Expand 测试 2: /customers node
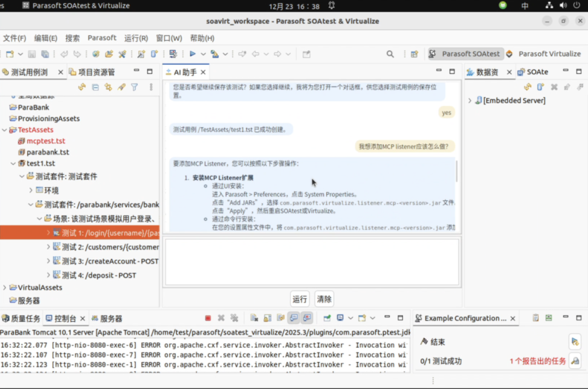The width and height of the screenshot is (588, 389). pyautogui.click(x=48, y=247)
